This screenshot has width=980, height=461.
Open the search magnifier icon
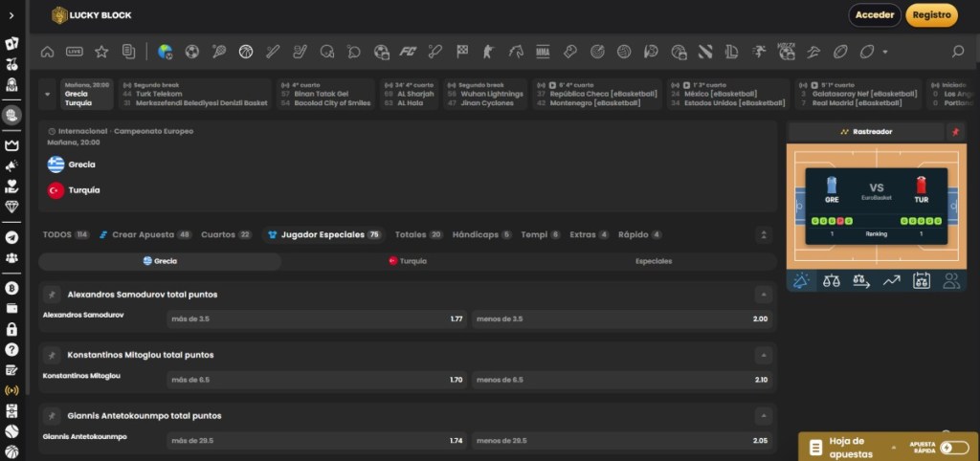[x=957, y=52]
